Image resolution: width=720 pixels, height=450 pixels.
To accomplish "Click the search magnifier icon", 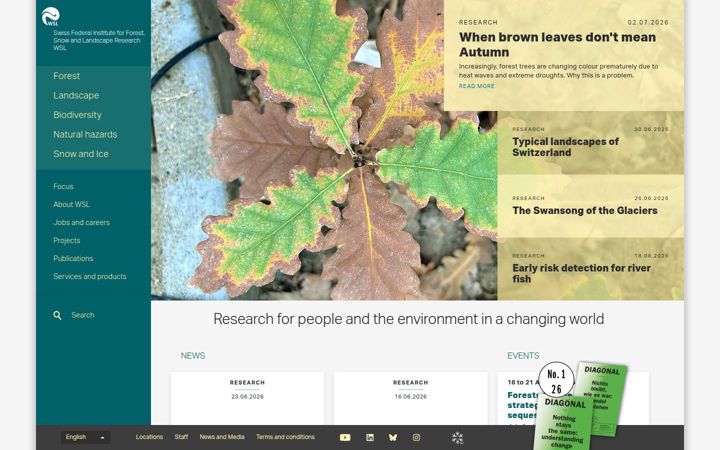I will 57,315.
